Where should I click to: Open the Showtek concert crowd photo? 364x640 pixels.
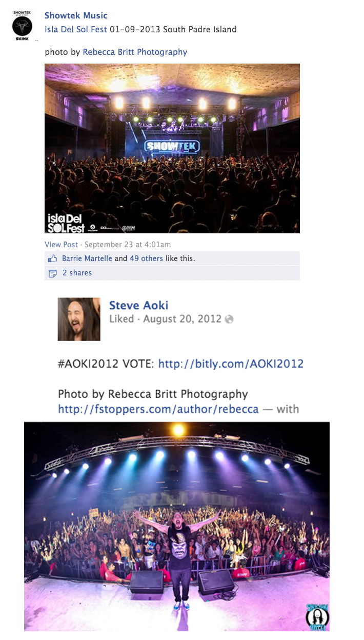[x=172, y=149]
